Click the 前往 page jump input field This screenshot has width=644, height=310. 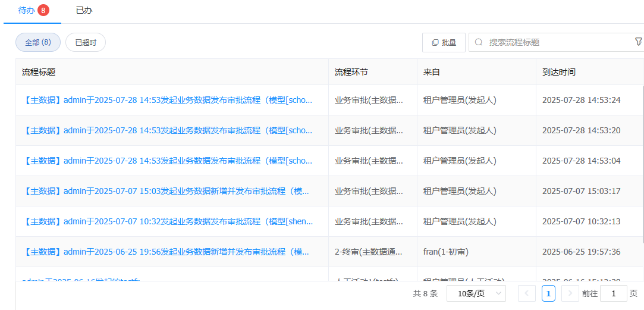click(613, 293)
